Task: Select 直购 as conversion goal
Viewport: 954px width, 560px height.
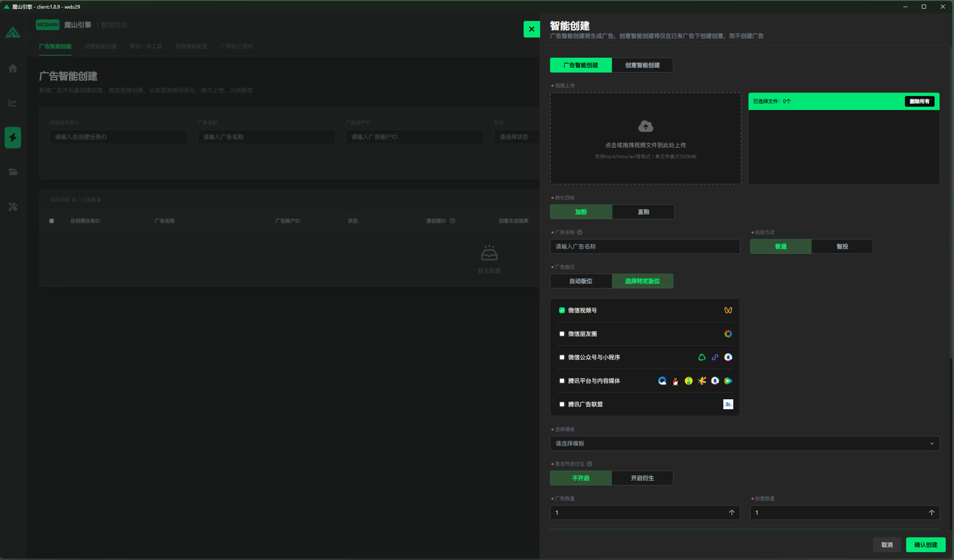Action: [x=643, y=212]
